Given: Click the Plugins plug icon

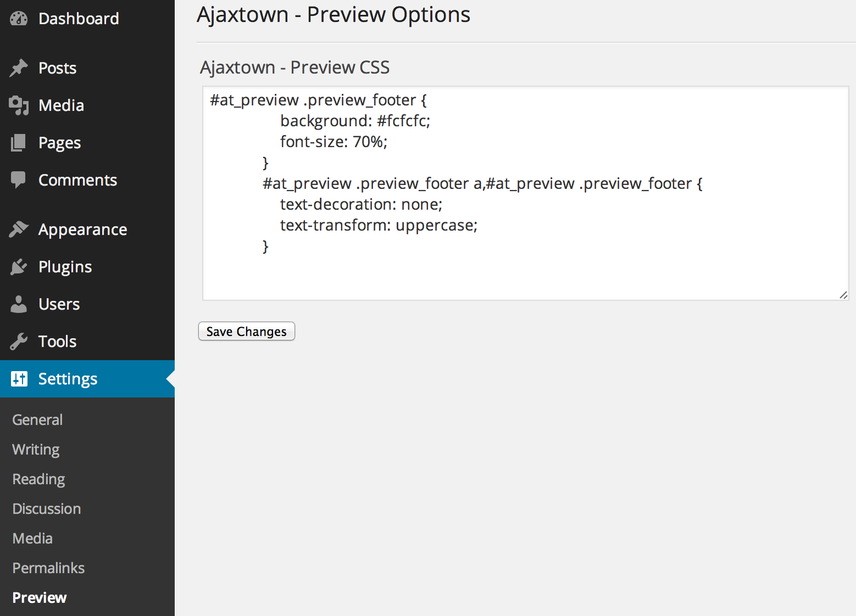Looking at the screenshot, I should click(x=19, y=267).
